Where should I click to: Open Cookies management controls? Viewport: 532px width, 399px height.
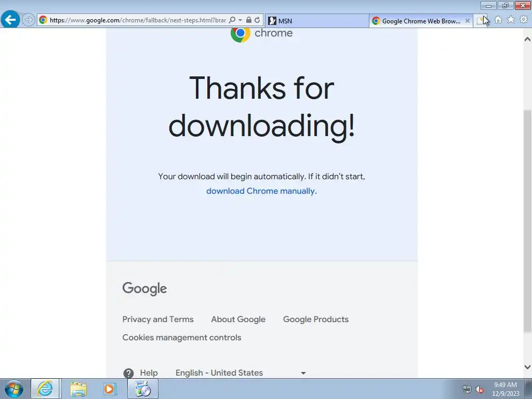point(182,338)
